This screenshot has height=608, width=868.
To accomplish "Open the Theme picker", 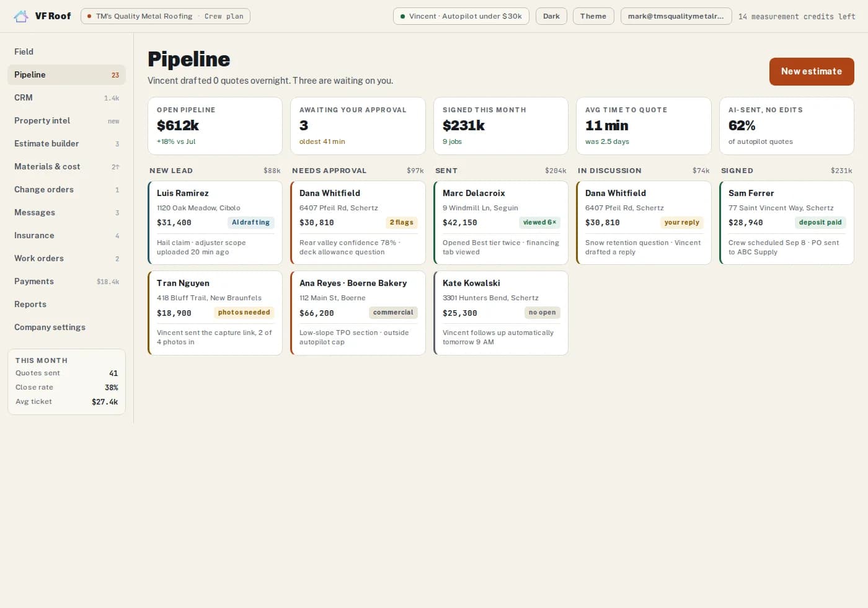I will coord(593,16).
